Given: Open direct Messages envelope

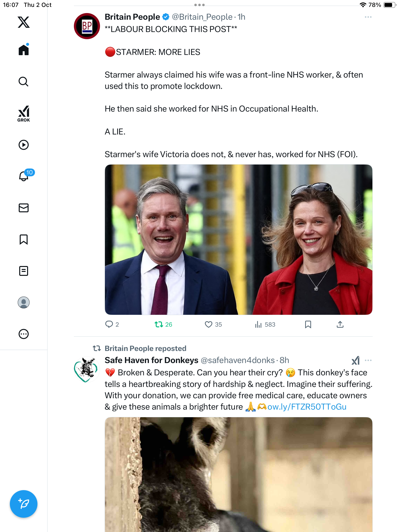Looking at the screenshot, I should tap(24, 208).
